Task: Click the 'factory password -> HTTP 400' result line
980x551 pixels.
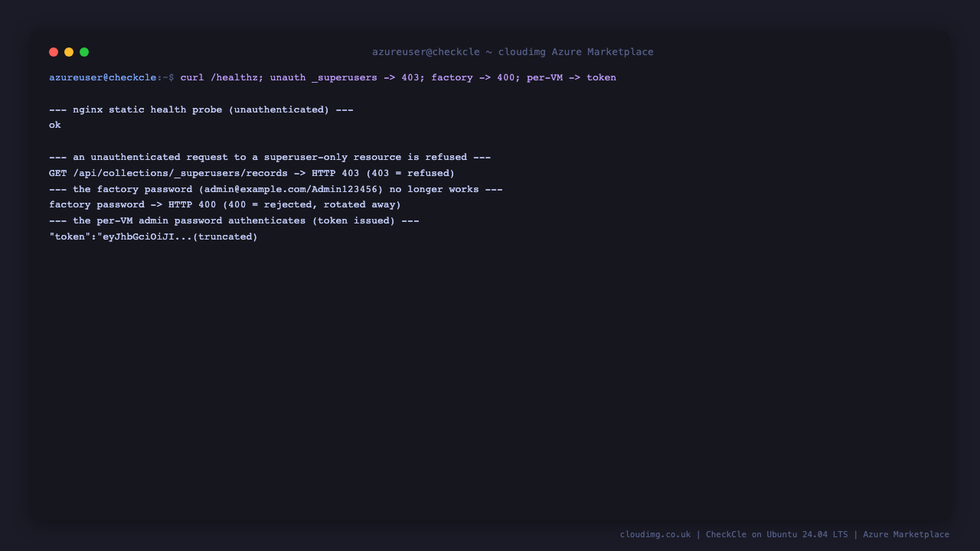Action: click(225, 204)
